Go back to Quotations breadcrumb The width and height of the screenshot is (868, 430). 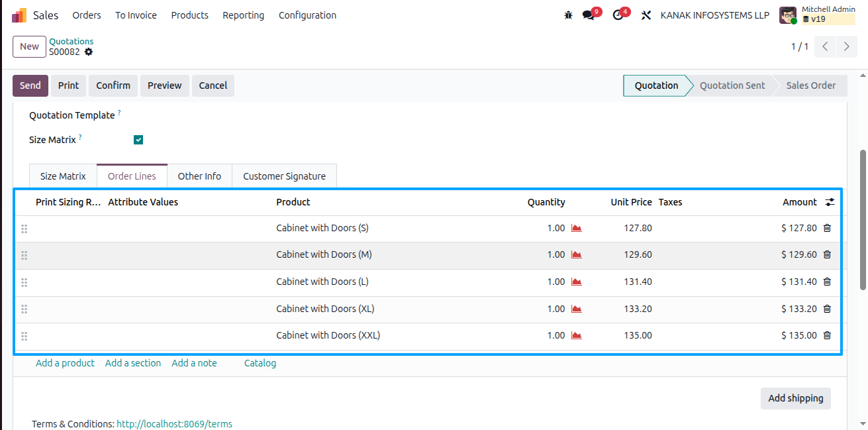(72, 41)
